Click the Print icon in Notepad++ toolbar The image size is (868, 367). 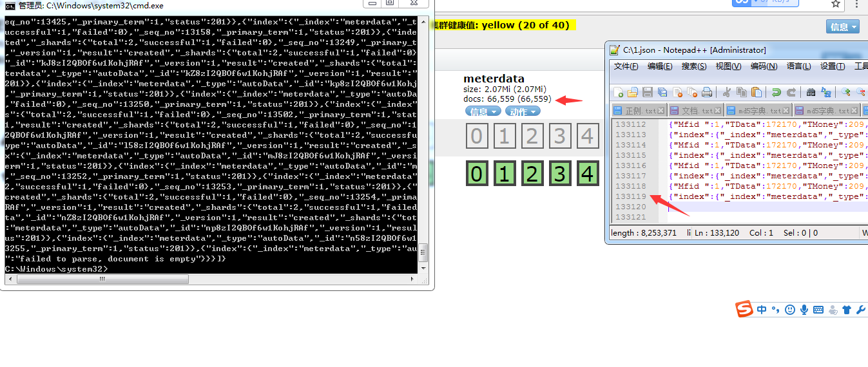tap(707, 92)
